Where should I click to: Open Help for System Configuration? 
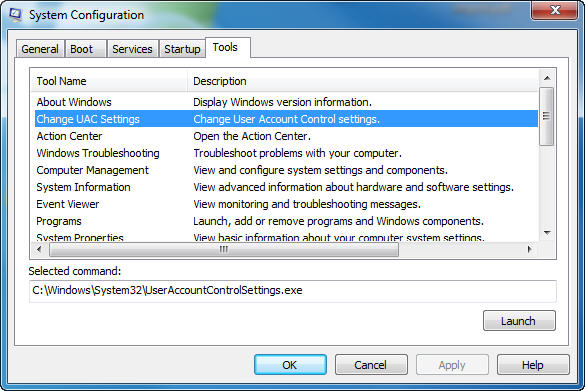point(533,365)
